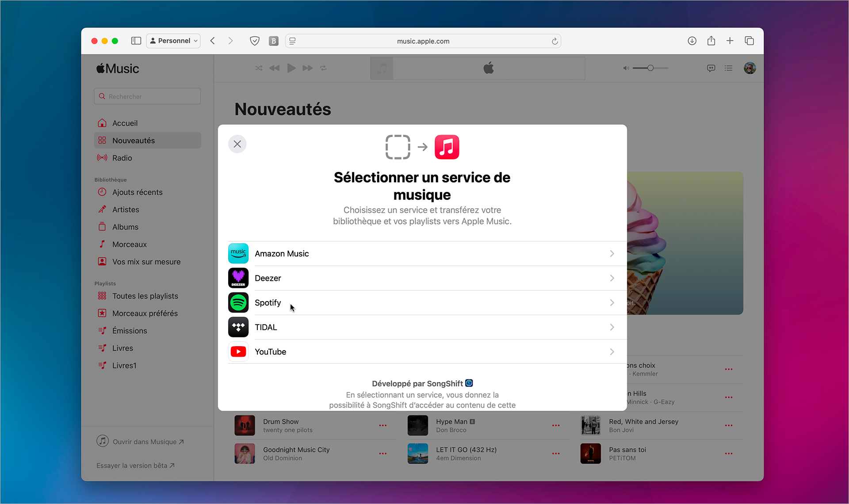The height and width of the screenshot is (504, 849).
Task: Click the SongShift logo icon
Action: coord(469,383)
